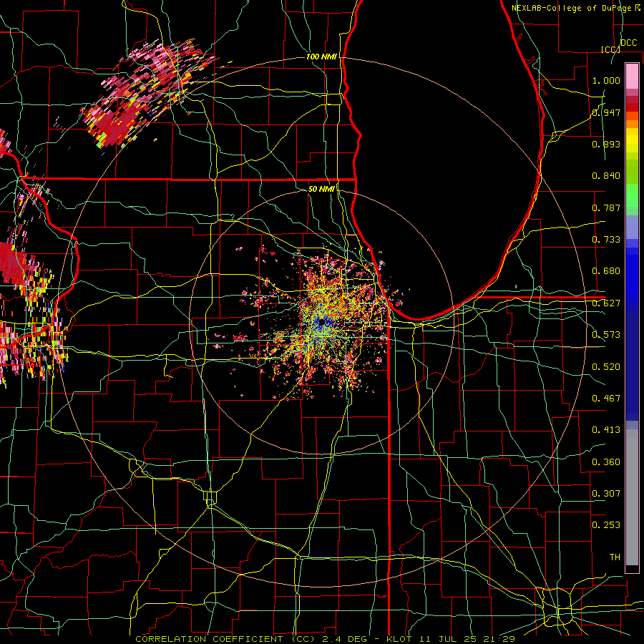Click the 0.467 scale value
This screenshot has height=644, width=644.
coord(606,399)
